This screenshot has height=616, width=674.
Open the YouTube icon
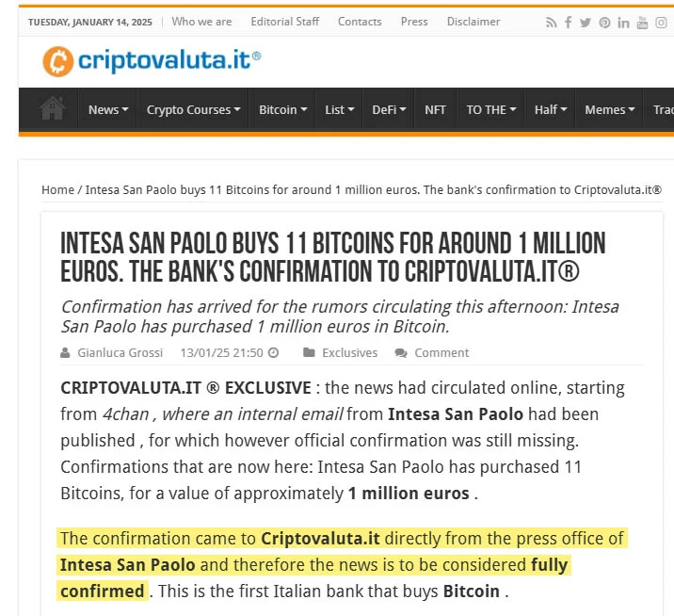[642, 23]
